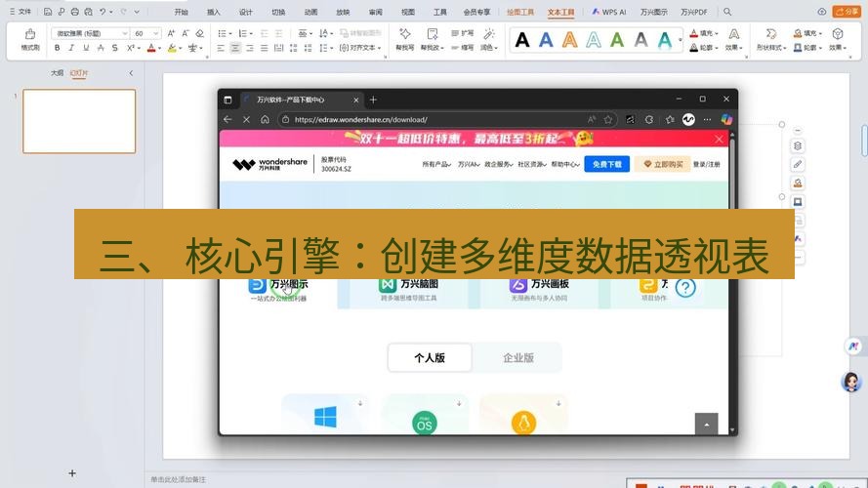Open the 文件 file menu
868x488 pixels.
[21, 12]
